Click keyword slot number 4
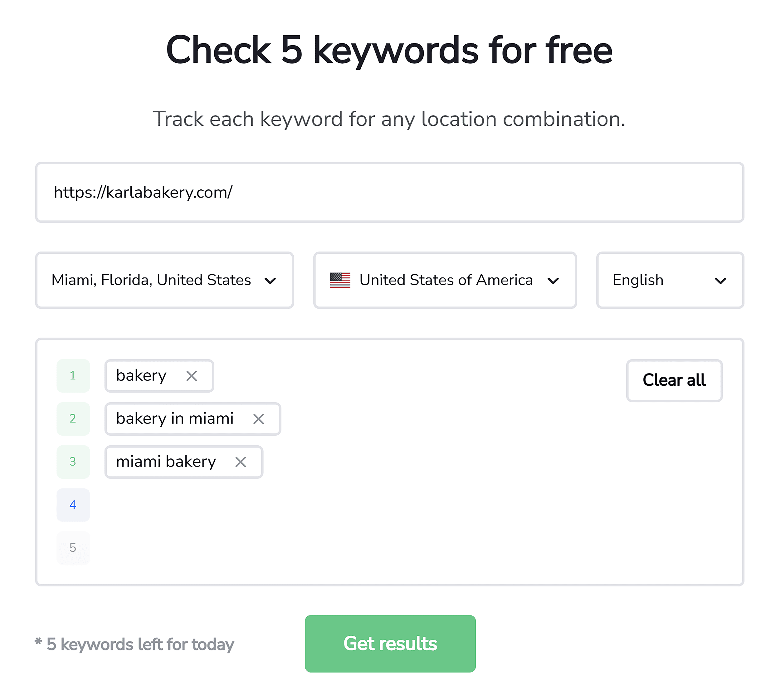Viewport: 780px width, 700px height. coord(73,505)
